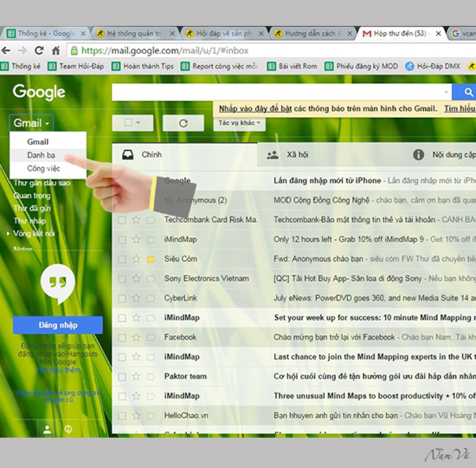Star the Siêu Còm email

(x=136, y=259)
